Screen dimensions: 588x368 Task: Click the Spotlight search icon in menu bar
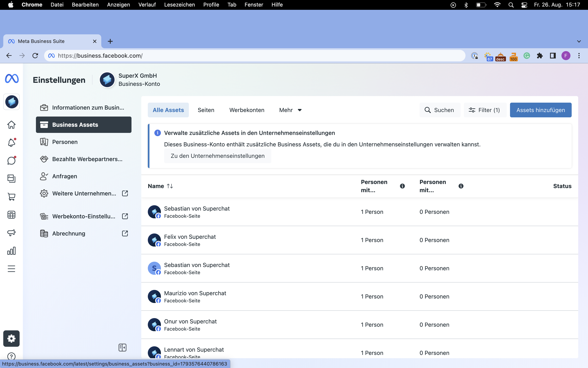click(x=511, y=5)
